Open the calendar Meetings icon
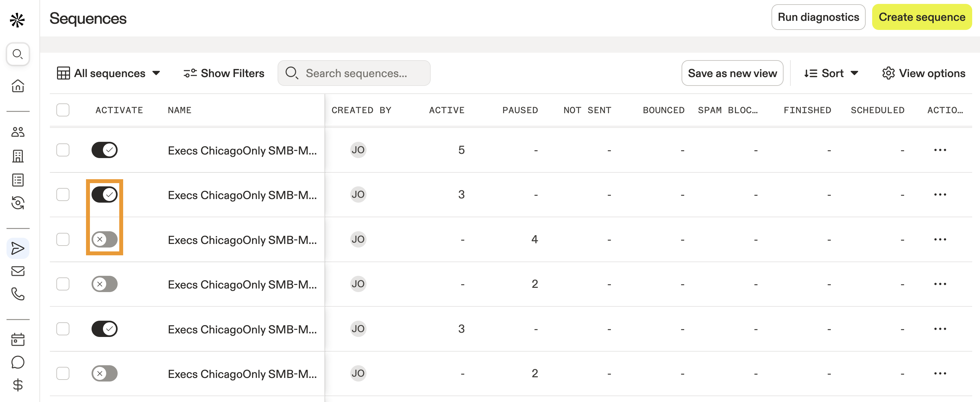980x402 pixels. [18, 339]
